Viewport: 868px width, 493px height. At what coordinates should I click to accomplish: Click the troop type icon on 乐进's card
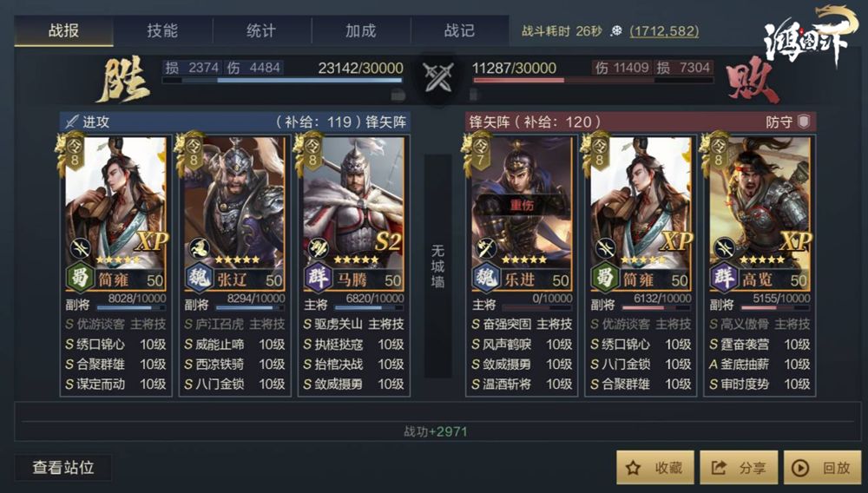click(x=487, y=248)
